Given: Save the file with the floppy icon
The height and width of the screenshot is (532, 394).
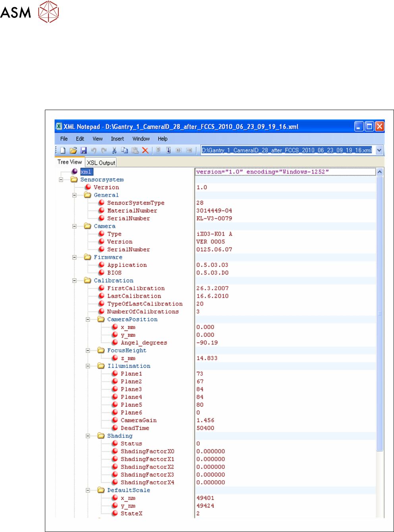Looking at the screenshot, I should pos(83,150).
